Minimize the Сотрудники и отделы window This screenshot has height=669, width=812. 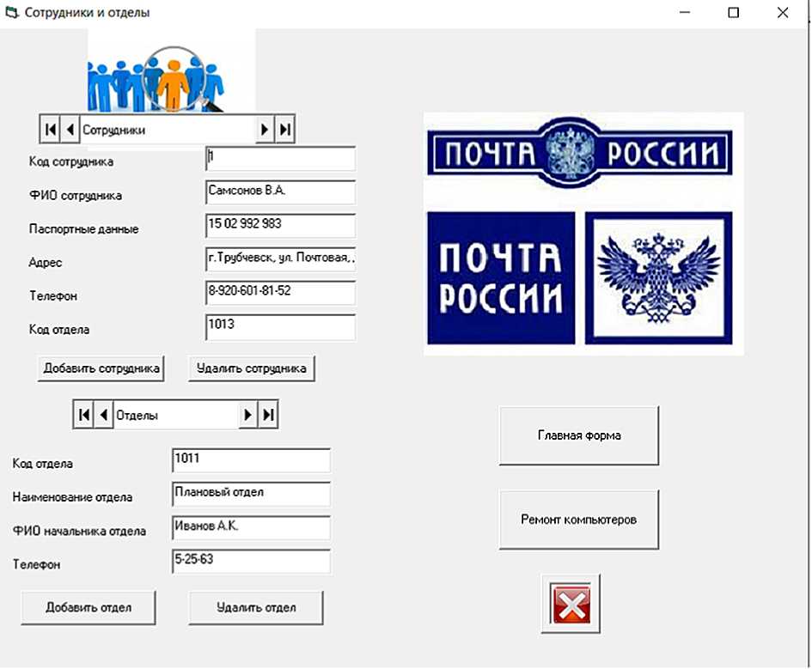pos(685,12)
